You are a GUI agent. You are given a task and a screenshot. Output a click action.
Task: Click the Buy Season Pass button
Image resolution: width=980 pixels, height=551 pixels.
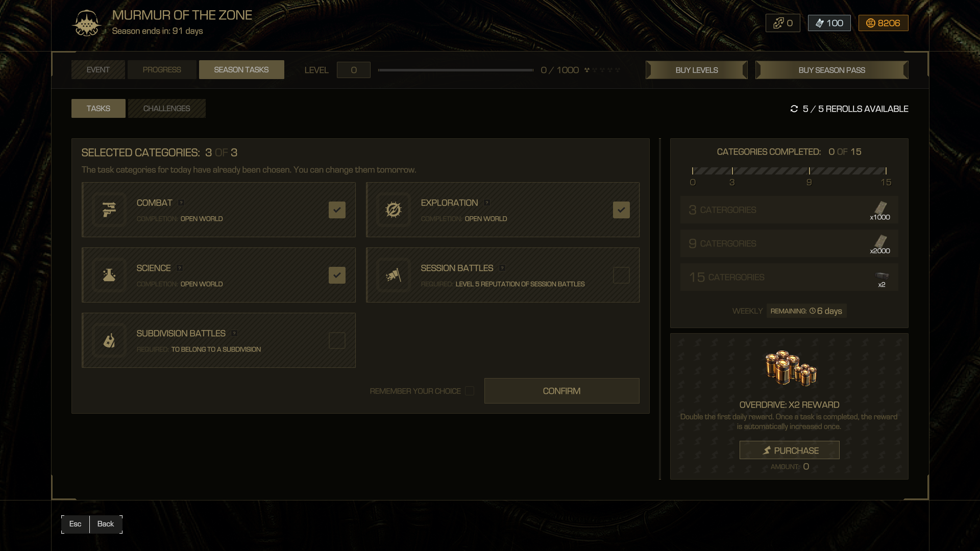[x=831, y=70]
